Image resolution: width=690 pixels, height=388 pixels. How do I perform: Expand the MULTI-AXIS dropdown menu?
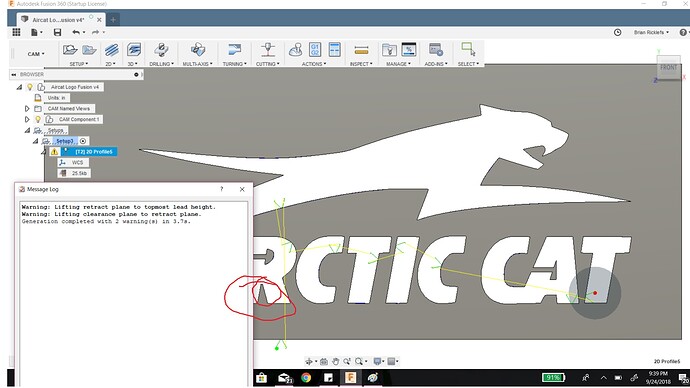point(198,64)
